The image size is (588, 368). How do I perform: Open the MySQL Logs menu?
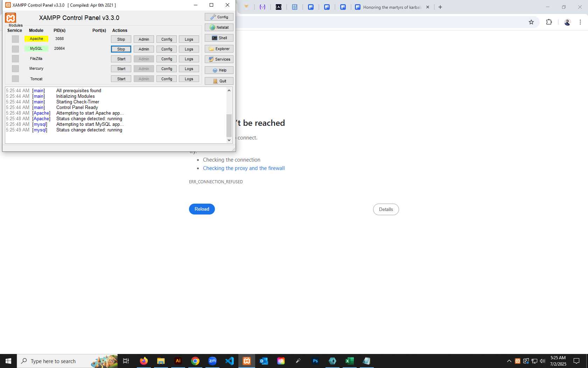[189, 49]
